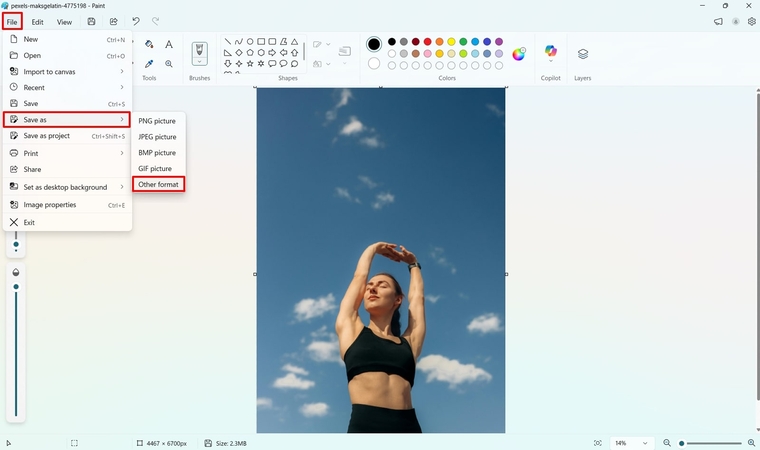Select the Rectangle shape
The width and height of the screenshot is (760, 450).
261,42
